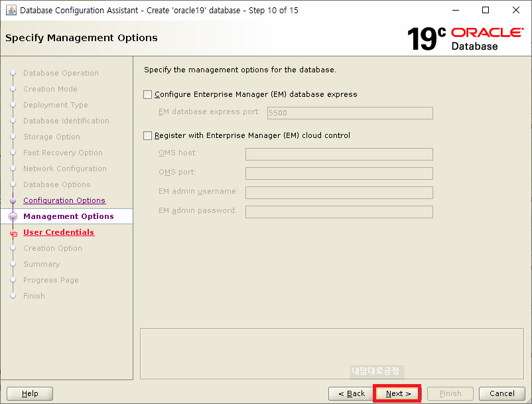
Task: Click the EM database express port field
Action: point(350,113)
